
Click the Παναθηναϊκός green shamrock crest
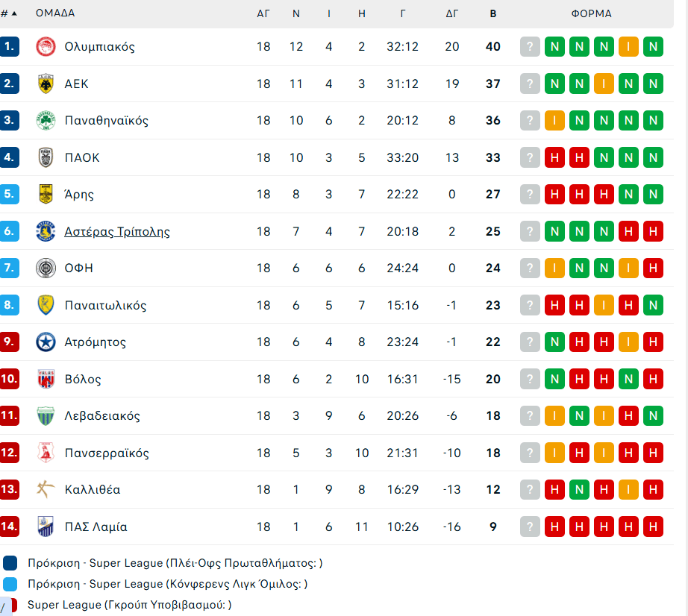(x=46, y=121)
